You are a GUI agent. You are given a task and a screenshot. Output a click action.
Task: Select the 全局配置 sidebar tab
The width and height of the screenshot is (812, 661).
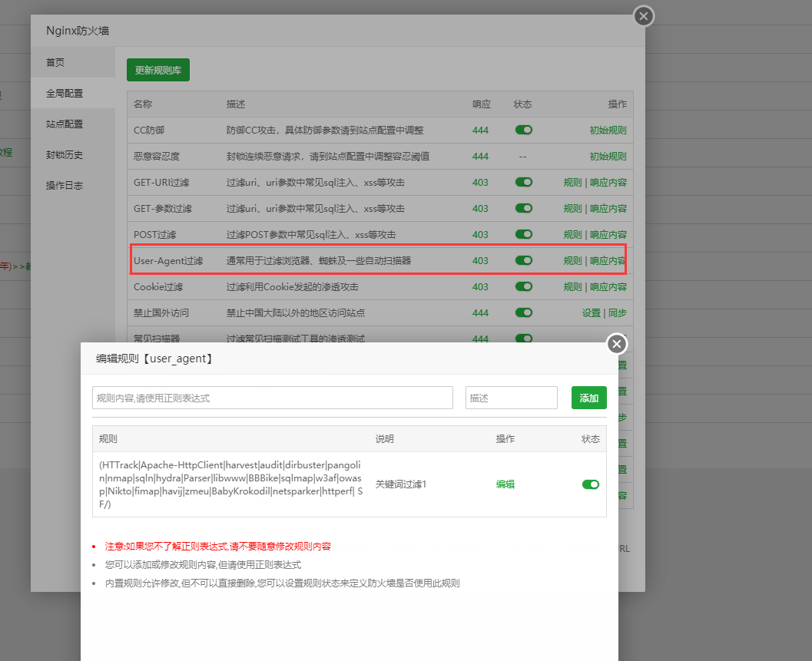[73, 93]
